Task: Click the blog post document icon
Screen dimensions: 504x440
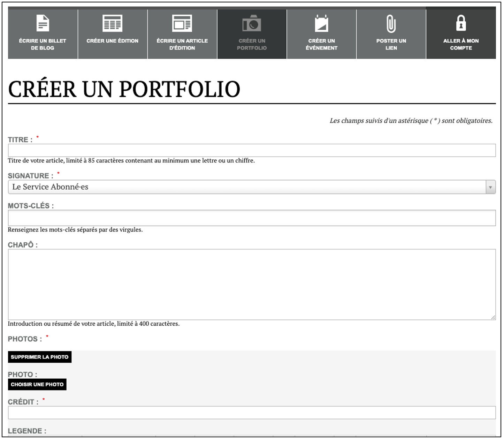Action: click(43, 23)
